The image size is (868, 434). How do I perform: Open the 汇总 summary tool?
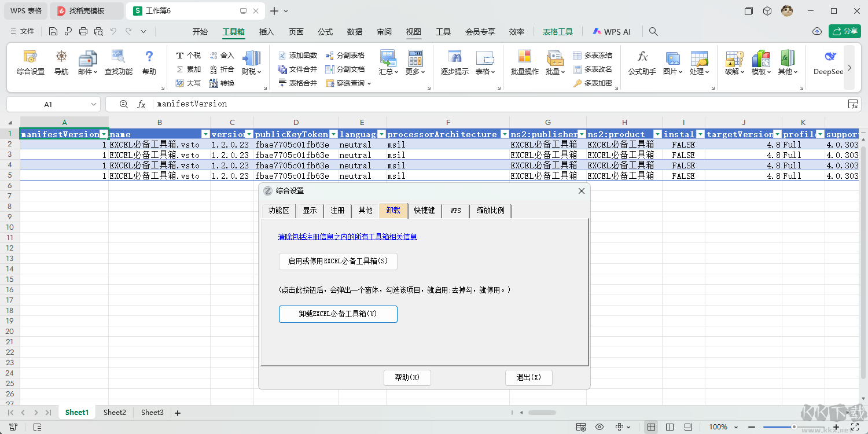click(x=388, y=62)
